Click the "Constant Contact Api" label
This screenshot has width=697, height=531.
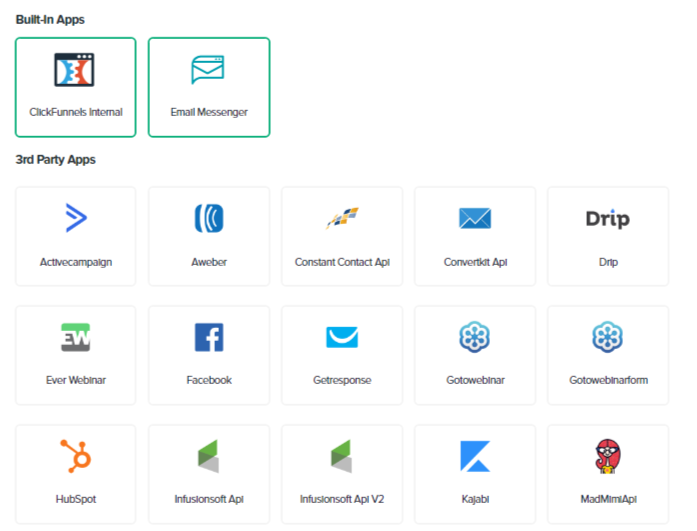(x=342, y=262)
